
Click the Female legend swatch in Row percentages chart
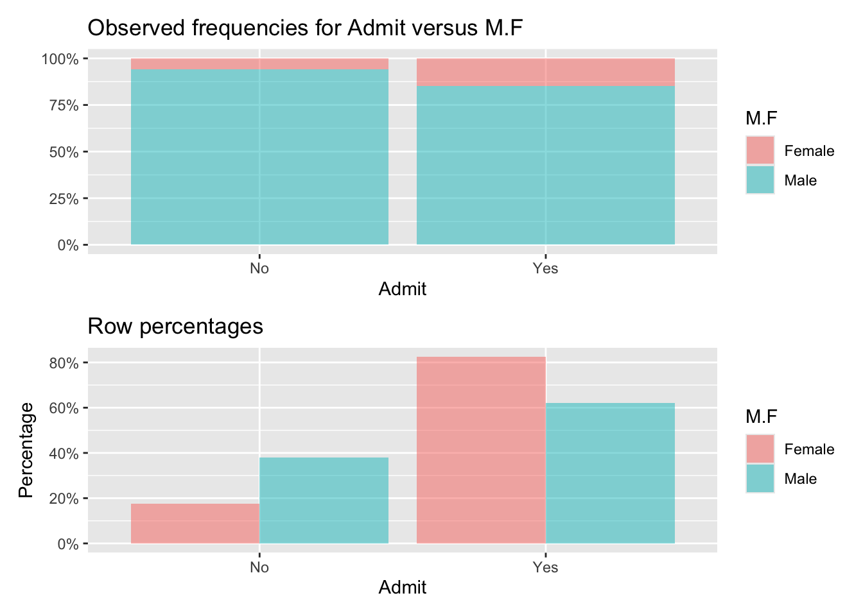click(x=760, y=449)
